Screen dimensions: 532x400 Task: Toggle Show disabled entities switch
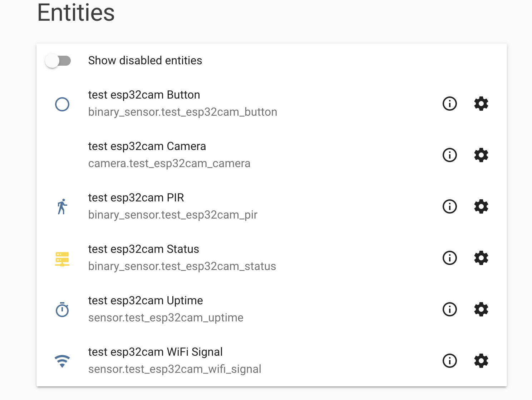click(58, 61)
